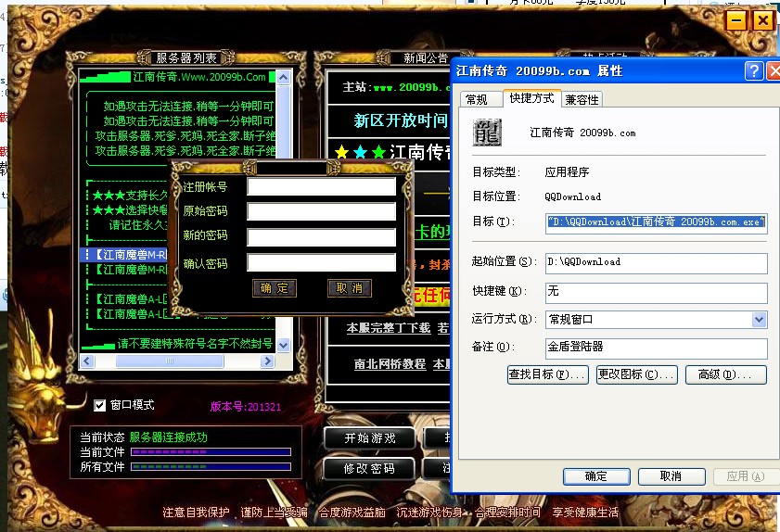Click 开始游戏 button
This screenshot has height=532, width=780.
pos(370,438)
